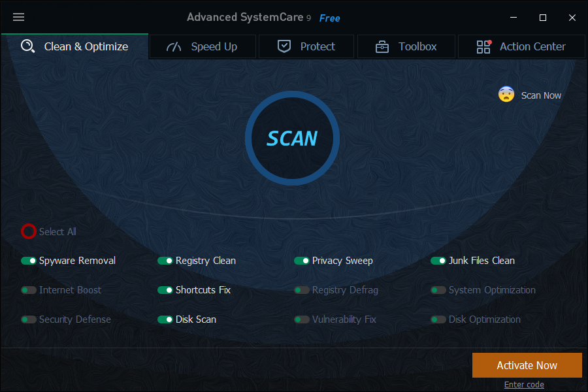Viewport: 588px width, 392px height.
Task: Minimize the Advanced SystemCare window
Action: click(x=514, y=18)
